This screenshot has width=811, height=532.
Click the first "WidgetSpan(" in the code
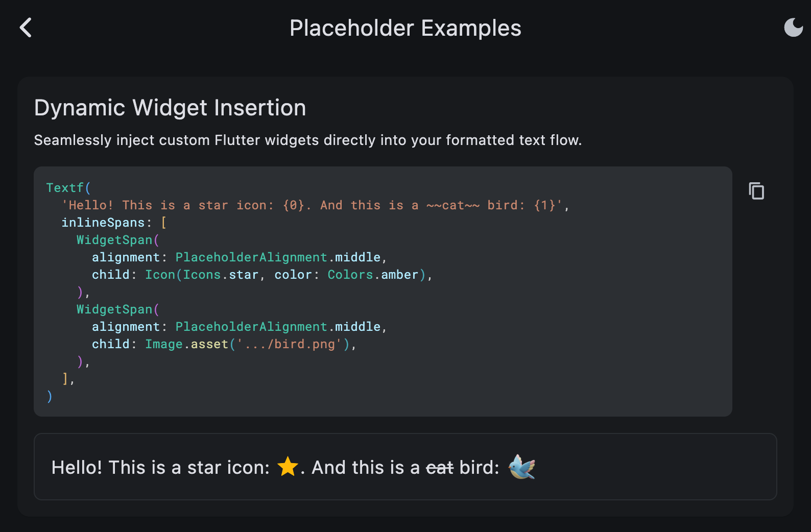point(118,240)
